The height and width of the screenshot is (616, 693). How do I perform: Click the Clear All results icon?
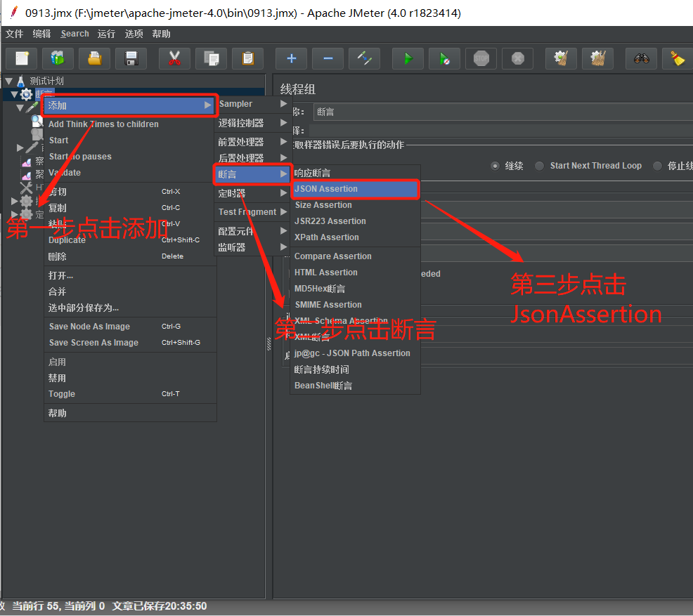tap(598, 58)
